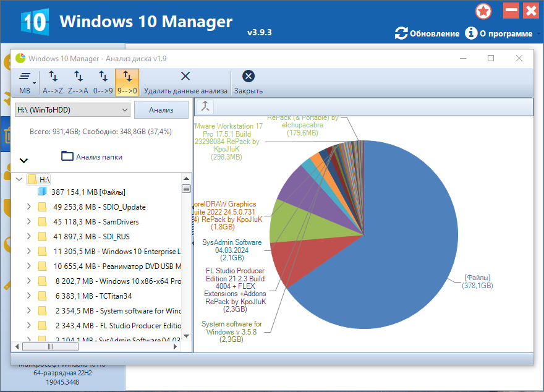Collapse the H:\ root tree node
This screenshot has width=544, height=392.
[x=19, y=179]
